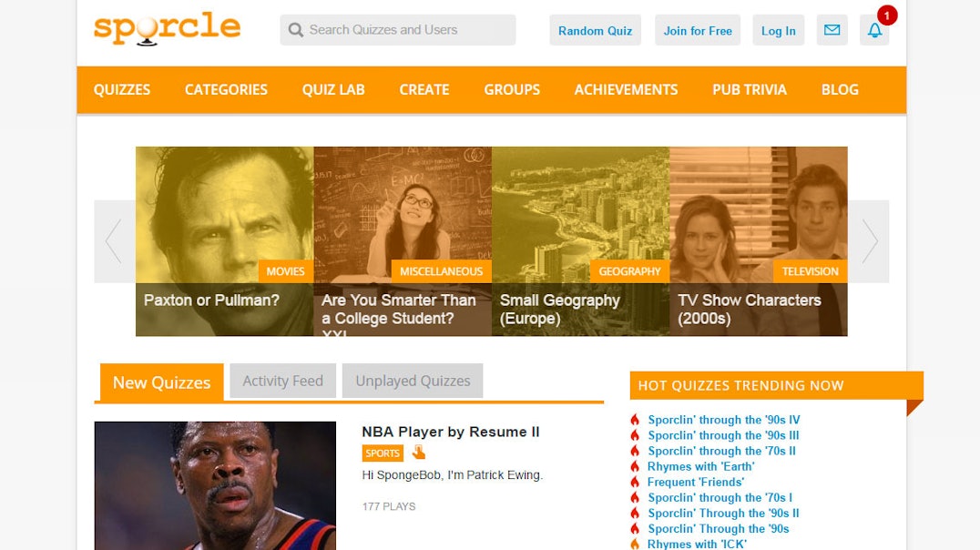Open Frequent 'Friends' quiz

696,483
